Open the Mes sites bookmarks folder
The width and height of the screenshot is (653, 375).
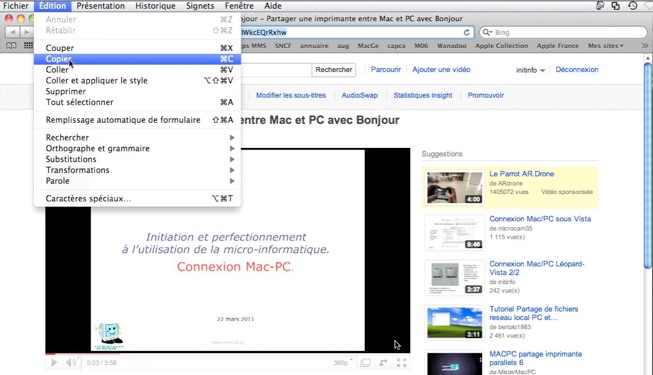tap(606, 45)
